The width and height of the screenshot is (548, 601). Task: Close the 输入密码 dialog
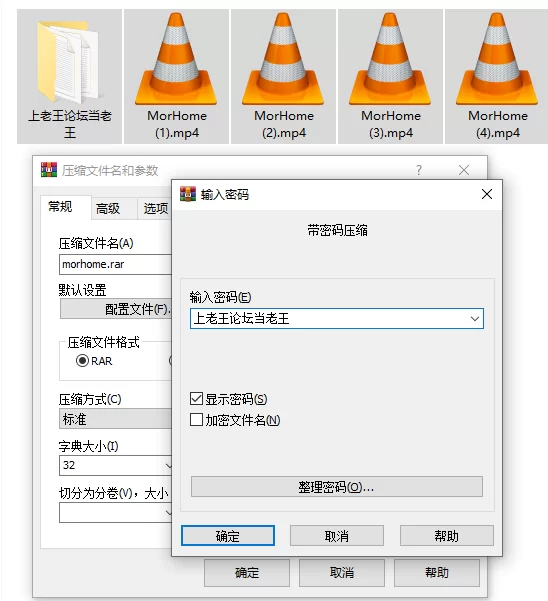click(x=487, y=194)
